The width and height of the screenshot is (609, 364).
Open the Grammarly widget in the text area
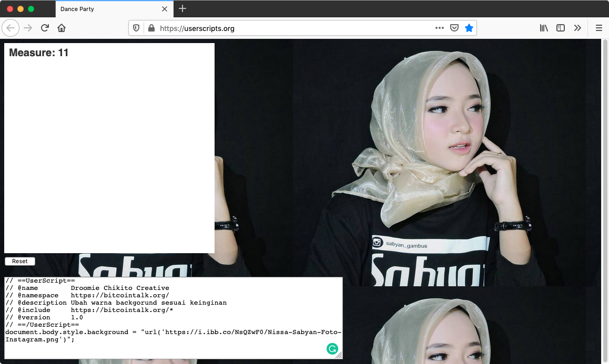tap(332, 349)
